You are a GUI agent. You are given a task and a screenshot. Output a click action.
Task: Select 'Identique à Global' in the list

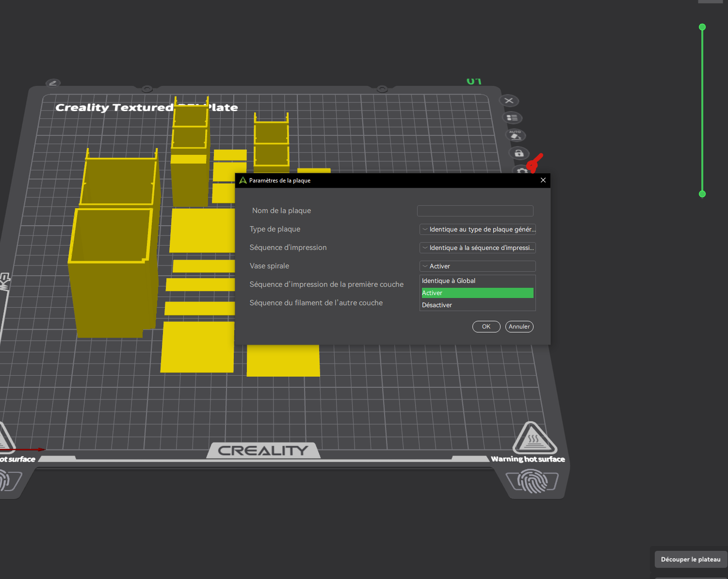tap(478, 281)
